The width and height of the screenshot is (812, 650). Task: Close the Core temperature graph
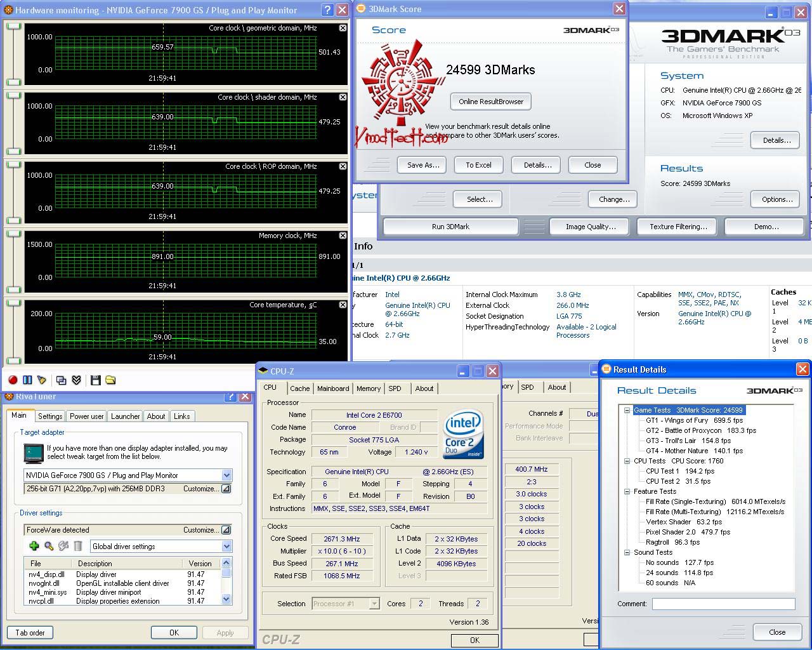pos(343,305)
